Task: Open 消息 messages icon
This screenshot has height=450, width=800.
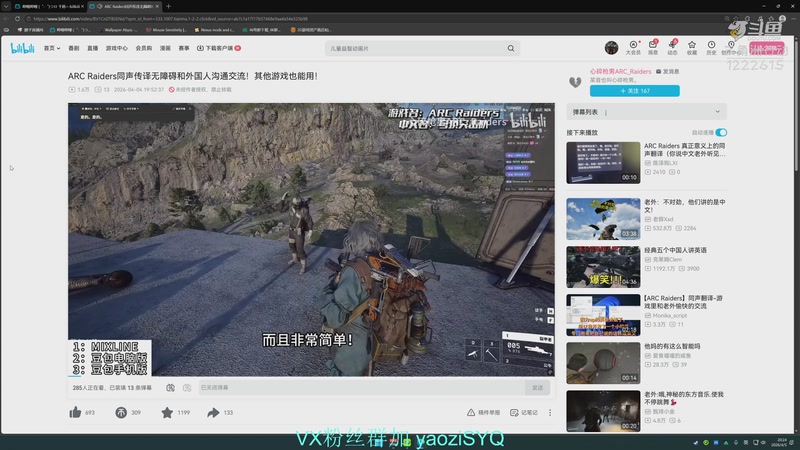Action: coord(653,48)
